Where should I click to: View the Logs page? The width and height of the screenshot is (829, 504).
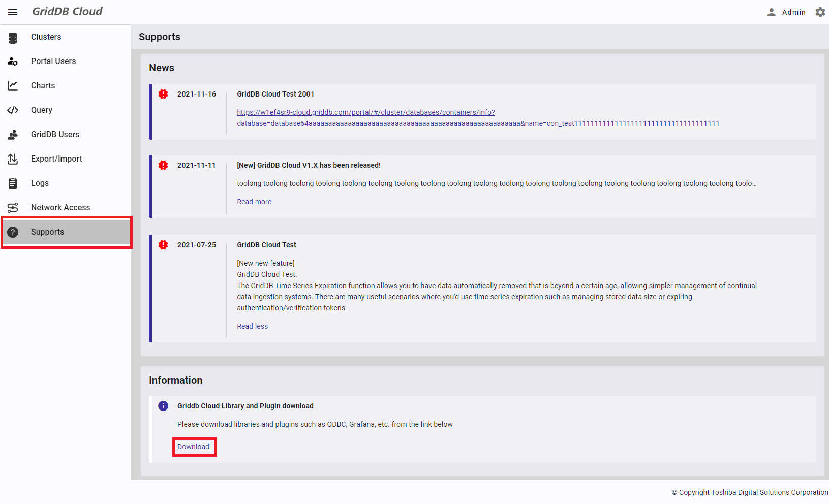(65, 183)
